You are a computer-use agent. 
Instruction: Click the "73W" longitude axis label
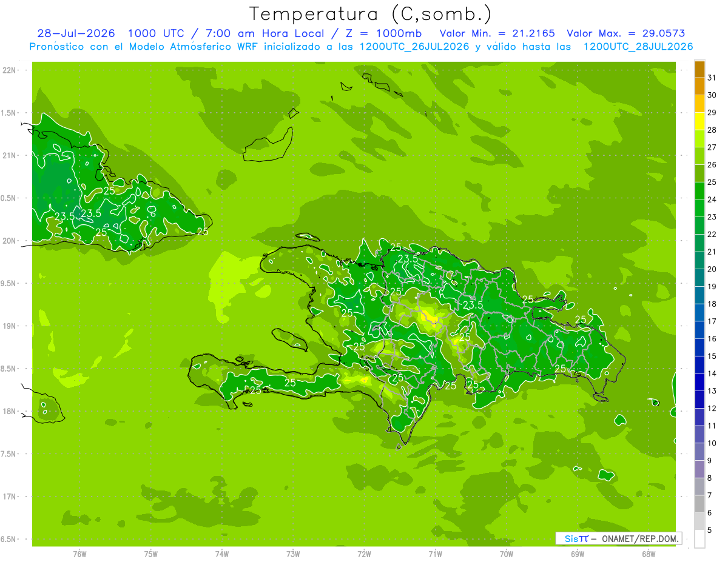point(293,554)
